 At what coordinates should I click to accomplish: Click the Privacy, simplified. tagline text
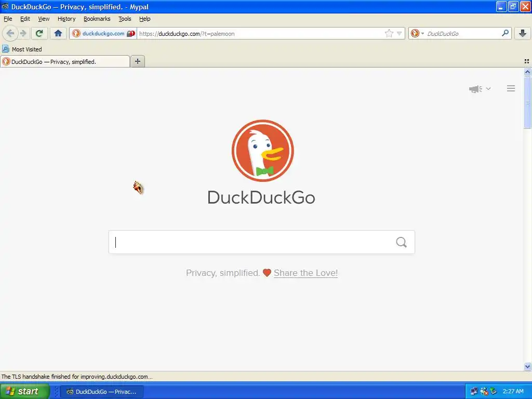click(223, 273)
